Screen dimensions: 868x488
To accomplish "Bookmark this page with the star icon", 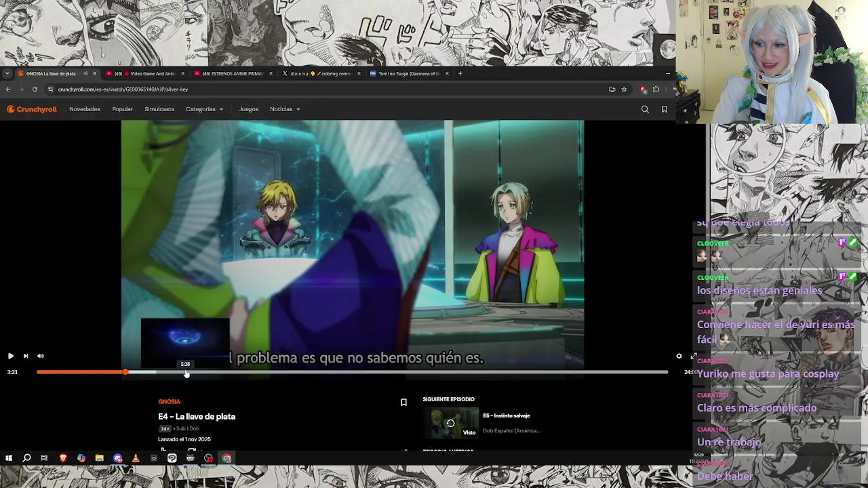I will pos(624,89).
